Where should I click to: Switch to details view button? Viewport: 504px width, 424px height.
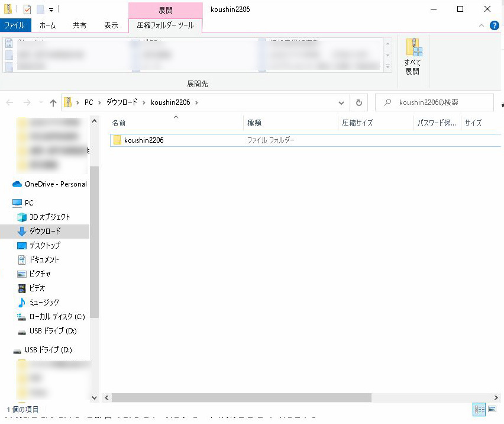[x=479, y=409]
